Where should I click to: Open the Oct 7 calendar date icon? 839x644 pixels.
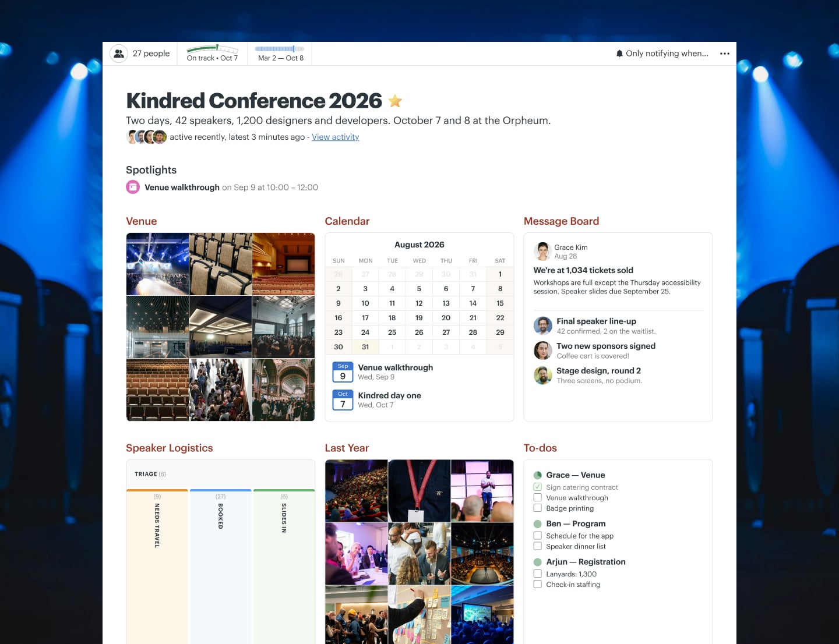[x=343, y=400]
